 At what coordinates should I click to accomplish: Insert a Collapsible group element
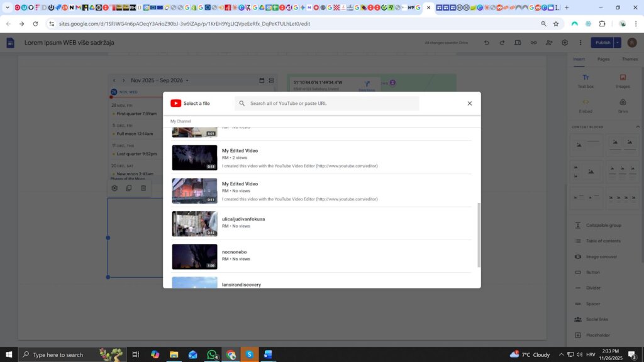[603, 225]
